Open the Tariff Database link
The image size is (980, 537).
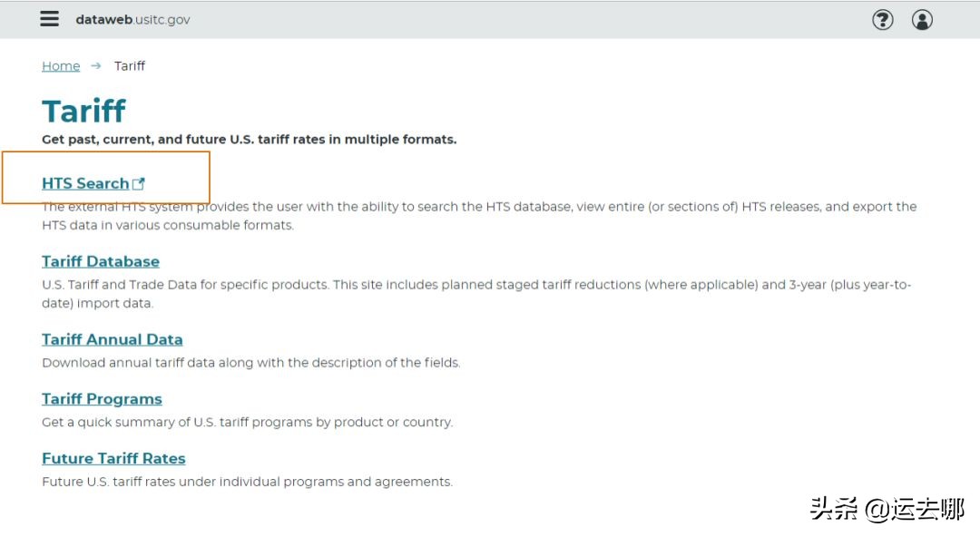pyautogui.click(x=101, y=261)
